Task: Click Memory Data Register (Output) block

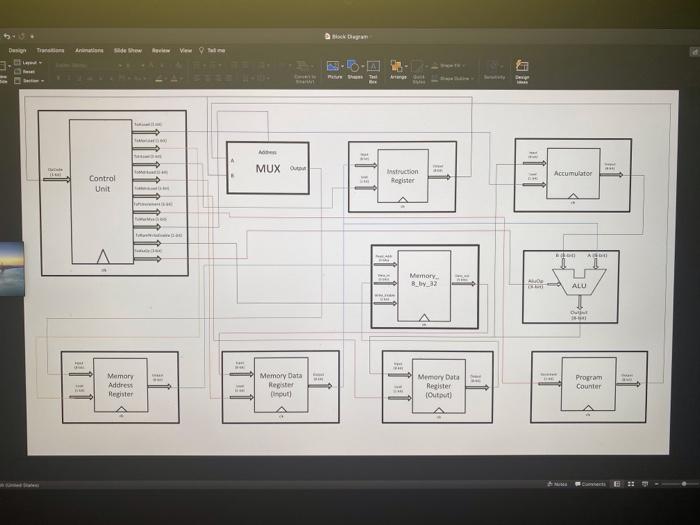Action: click(438, 386)
